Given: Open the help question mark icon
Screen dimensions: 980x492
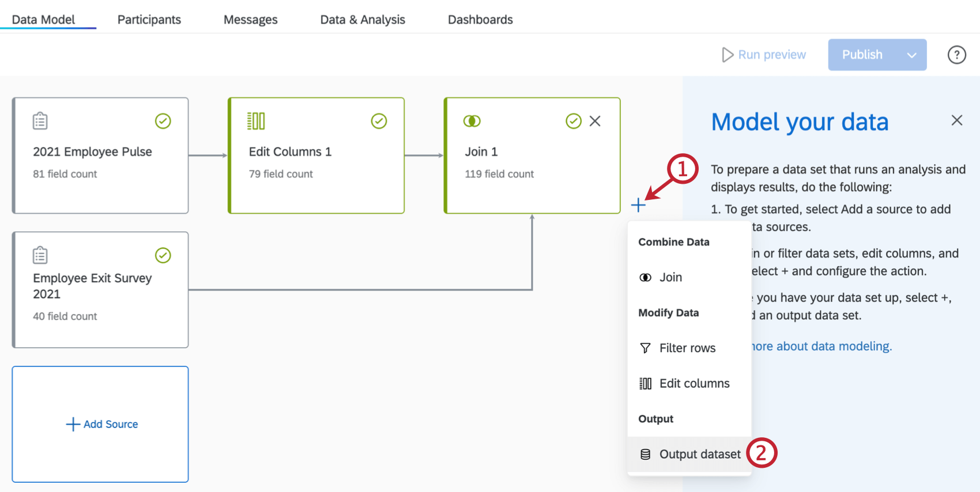Looking at the screenshot, I should point(957,55).
